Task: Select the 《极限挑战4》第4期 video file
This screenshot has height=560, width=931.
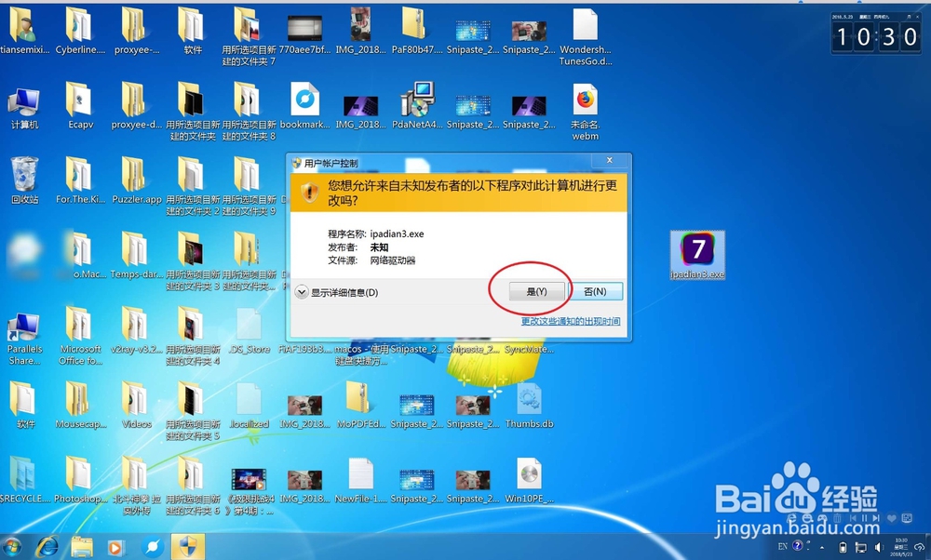Action: [x=249, y=492]
